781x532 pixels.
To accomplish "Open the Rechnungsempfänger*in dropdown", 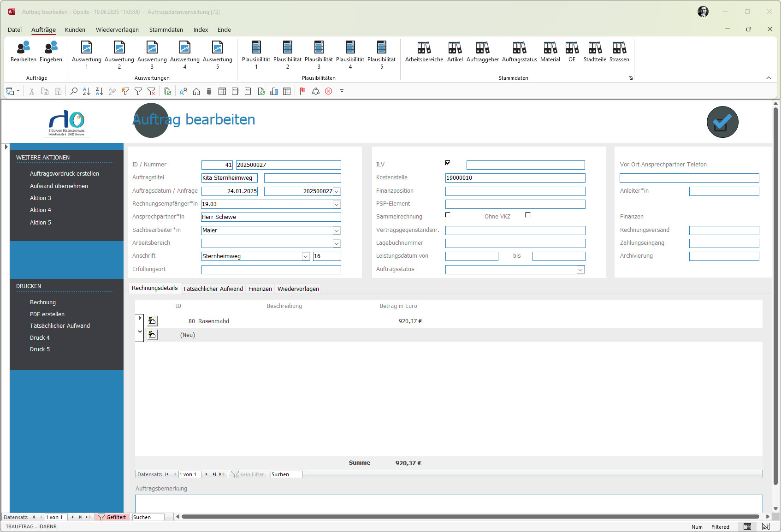I will (337, 204).
